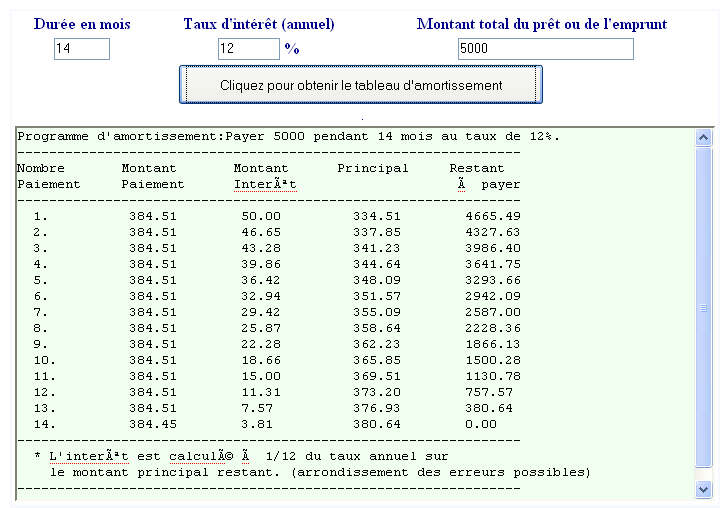
Task: Click the 'Restant' column header
Action: coord(477,168)
